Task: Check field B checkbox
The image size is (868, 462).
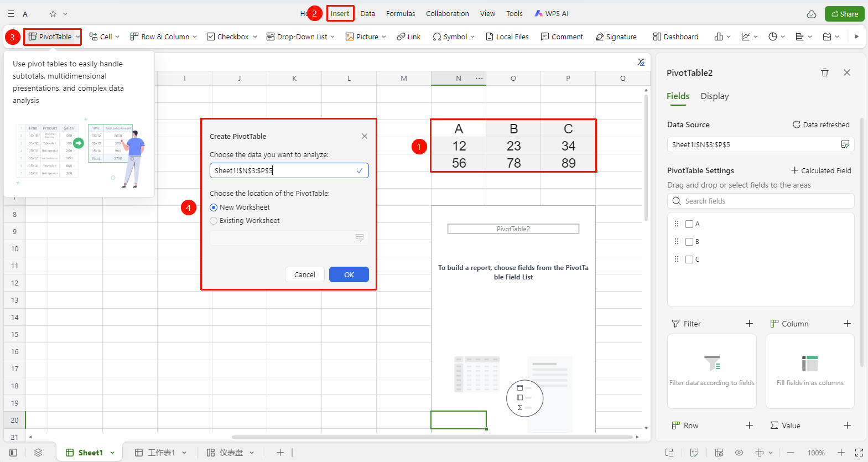Action: [689, 242]
